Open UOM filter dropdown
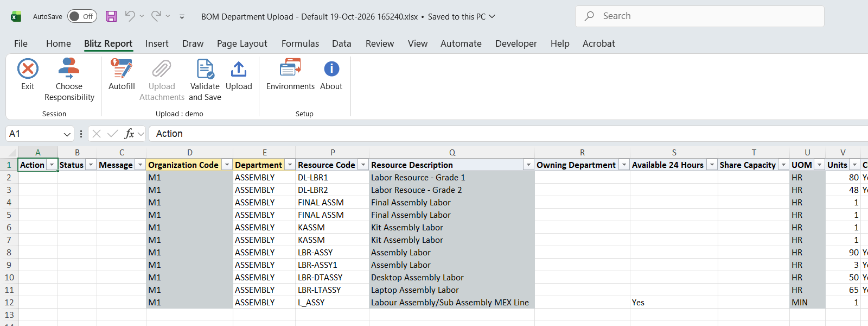The height and width of the screenshot is (326, 868). (x=819, y=165)
